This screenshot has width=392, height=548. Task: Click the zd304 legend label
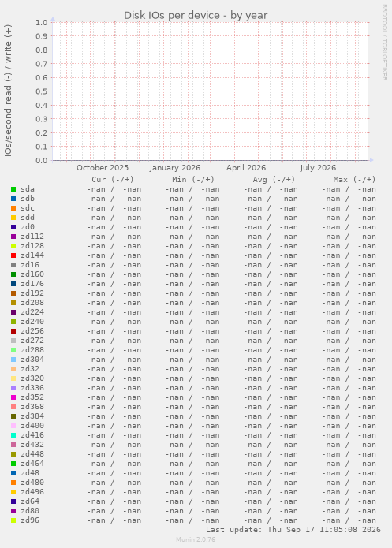click(x=32, y=360)
